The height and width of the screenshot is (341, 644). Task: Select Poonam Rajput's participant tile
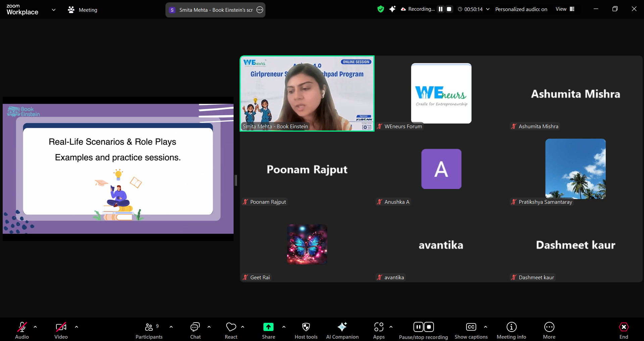click(307, 169)
